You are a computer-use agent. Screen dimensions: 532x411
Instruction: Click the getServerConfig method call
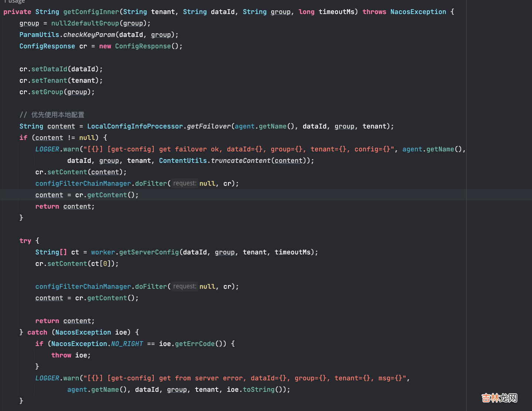click(x=149, y=252)
